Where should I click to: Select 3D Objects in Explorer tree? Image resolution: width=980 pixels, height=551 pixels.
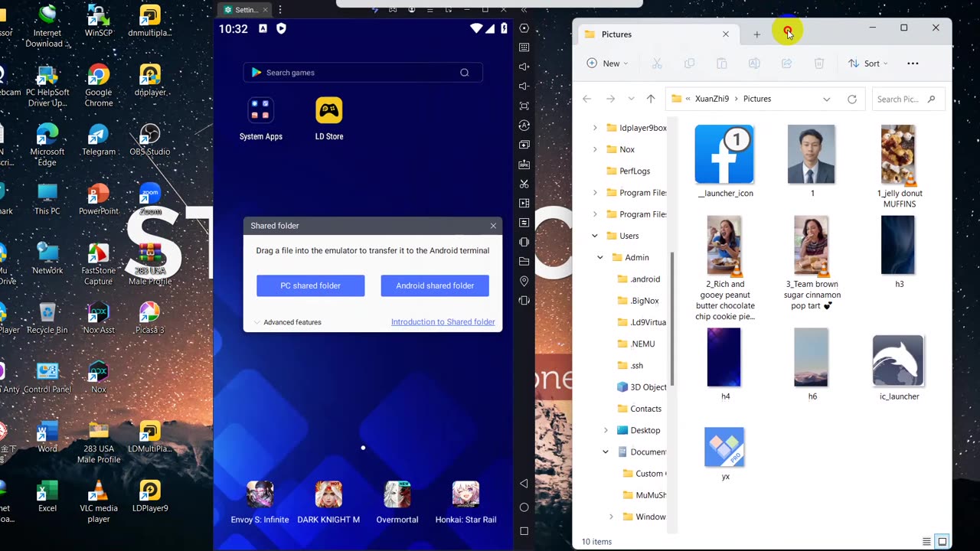click(642, 387)
